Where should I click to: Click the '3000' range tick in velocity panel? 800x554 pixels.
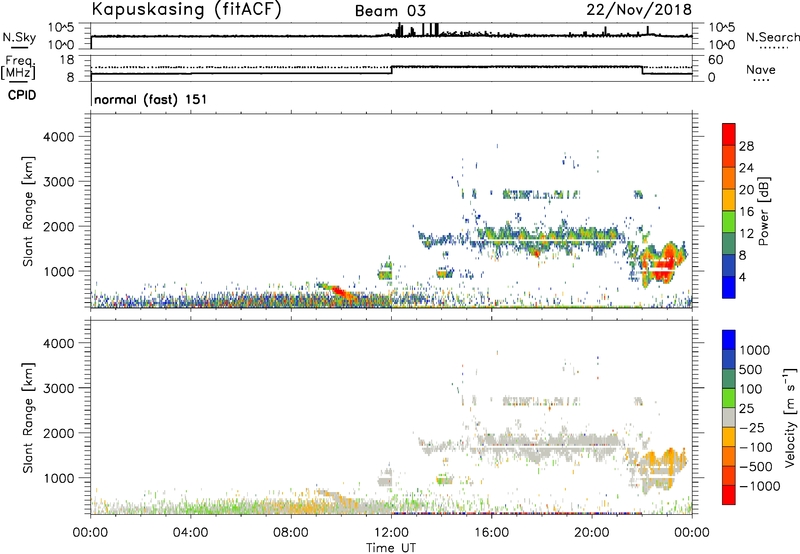click(58, 388)
